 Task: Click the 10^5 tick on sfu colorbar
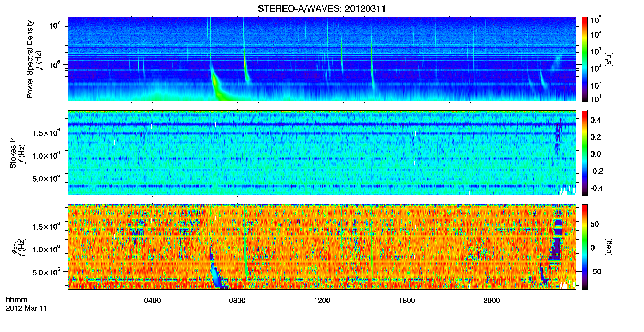(596, 34)
